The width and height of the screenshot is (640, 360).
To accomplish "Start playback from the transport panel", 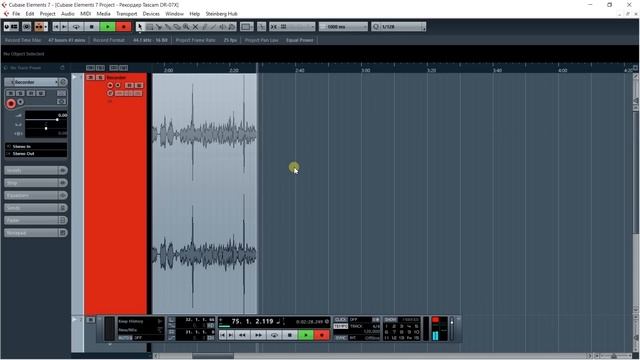I will click(x=306, y=335).
